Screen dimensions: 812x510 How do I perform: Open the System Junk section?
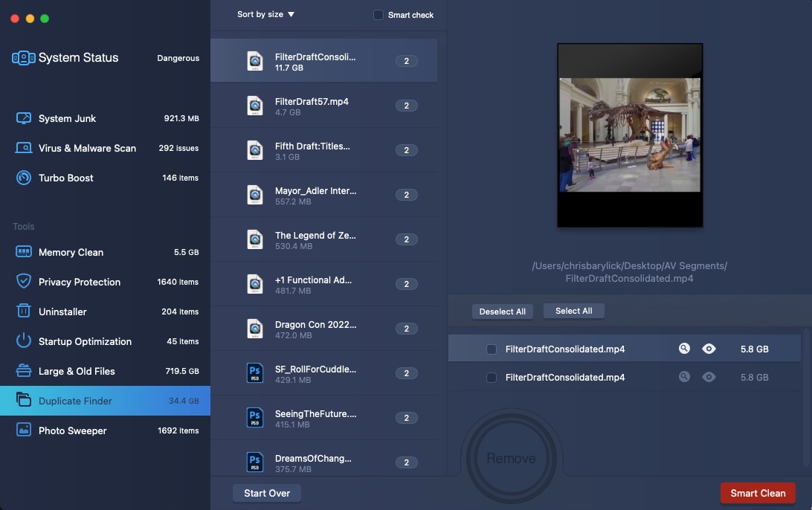coord(105,118)
